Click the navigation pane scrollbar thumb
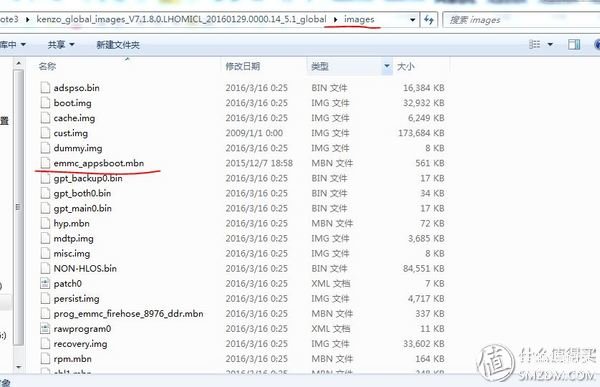600x387 pixels. click(x=18, y=207)
